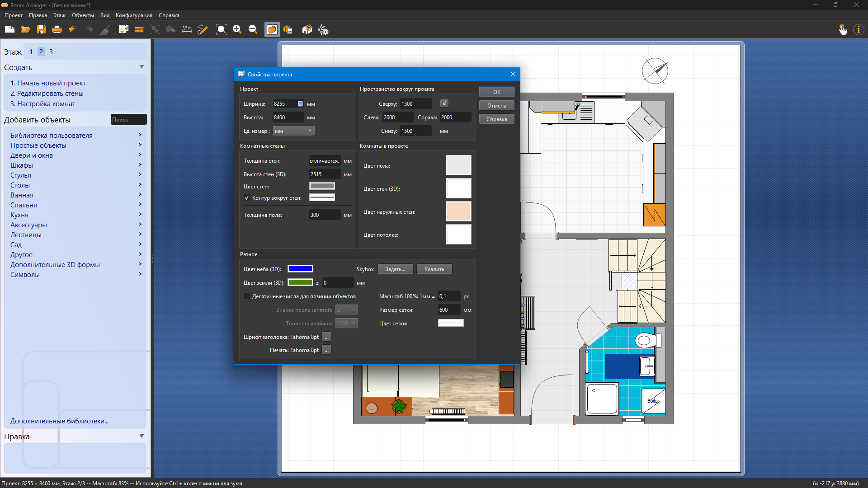Open the Конфигурация menu

[x=134, y=15]
